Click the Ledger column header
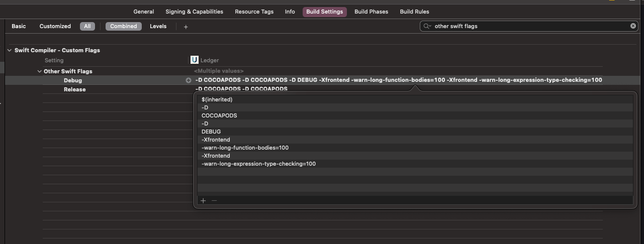Image resolution: width=644 pixels, height=244 pixels. 210,60
